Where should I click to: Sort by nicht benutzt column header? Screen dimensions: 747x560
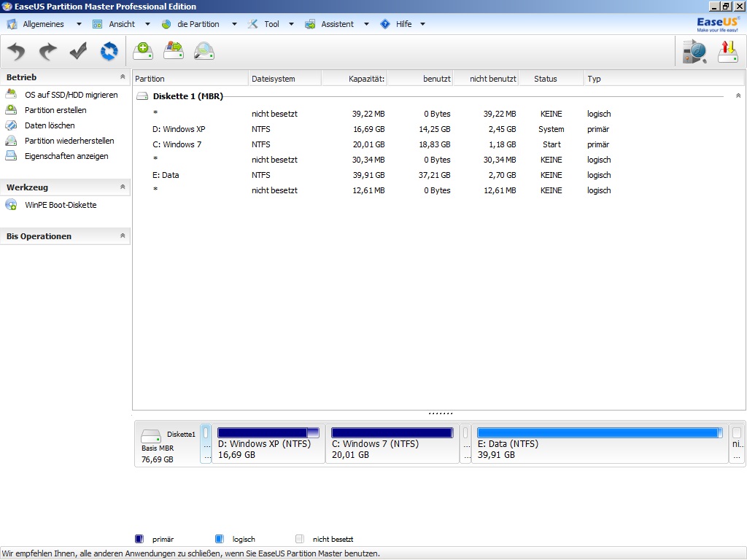point(486,79)
